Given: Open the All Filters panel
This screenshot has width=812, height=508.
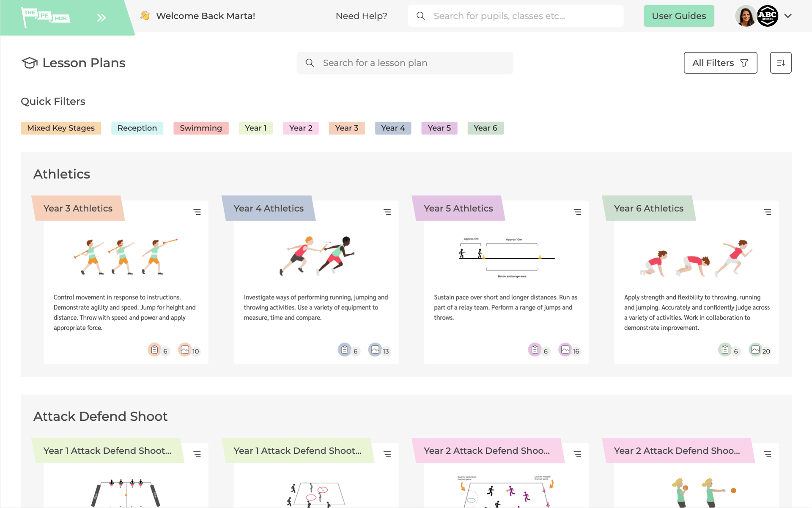Looking at the screenshot, I should 720,63.
